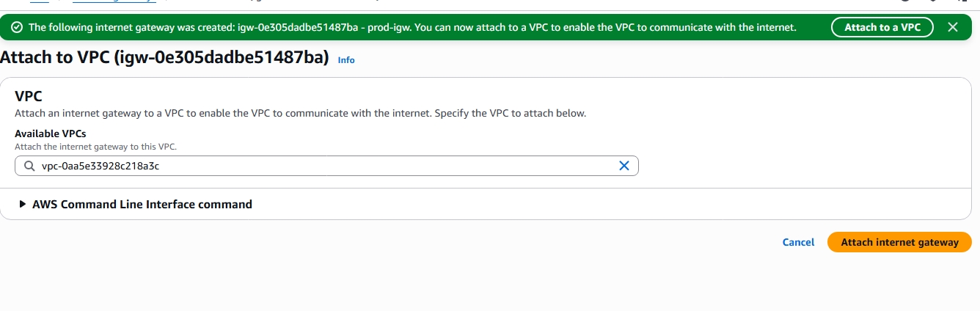Open the Info link beside page title

pos(346,60)
